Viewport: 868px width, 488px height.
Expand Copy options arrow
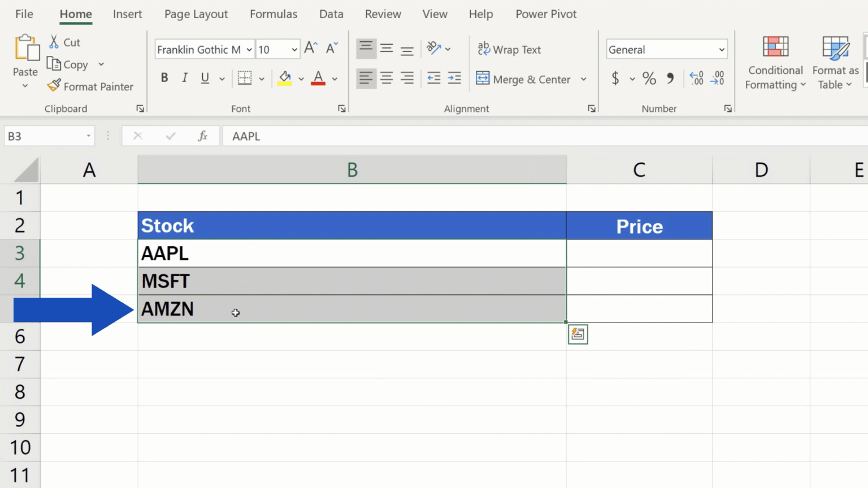[x=101, y=64]
